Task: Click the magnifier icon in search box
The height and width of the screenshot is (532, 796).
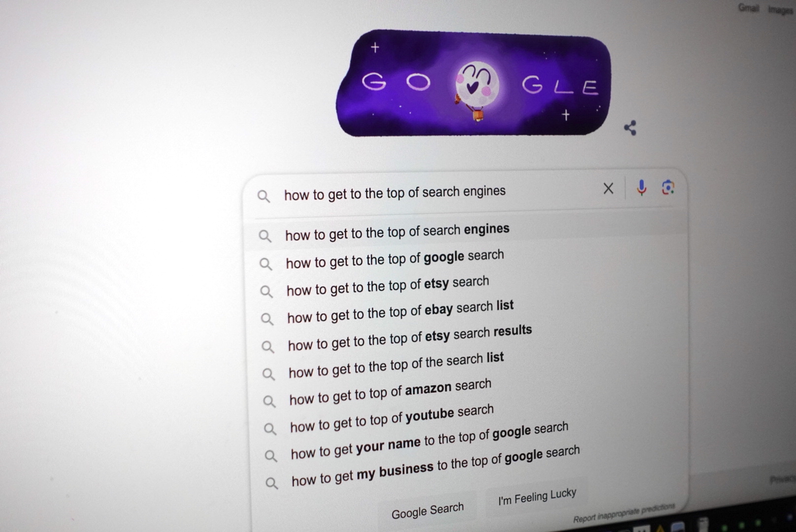Action: pos(264,197)
